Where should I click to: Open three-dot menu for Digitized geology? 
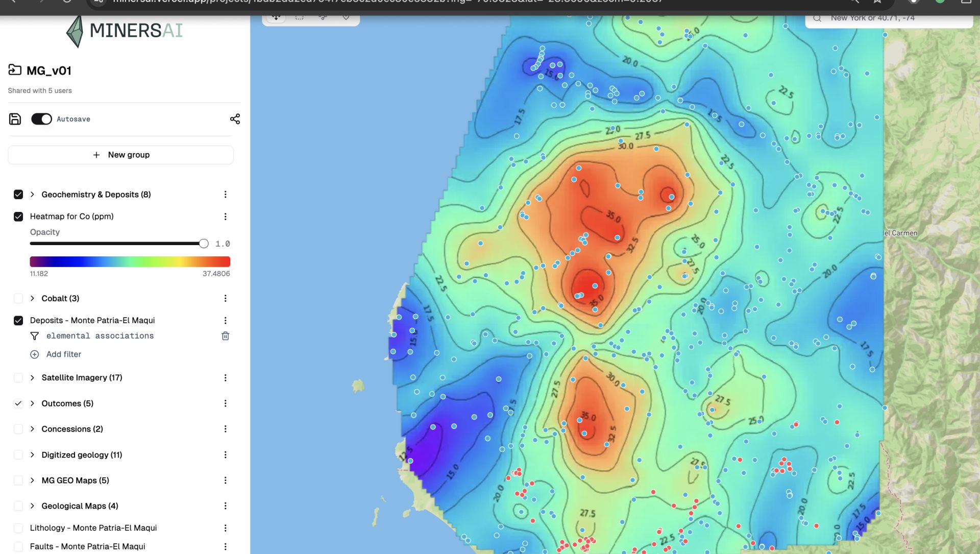coord(225,455)
